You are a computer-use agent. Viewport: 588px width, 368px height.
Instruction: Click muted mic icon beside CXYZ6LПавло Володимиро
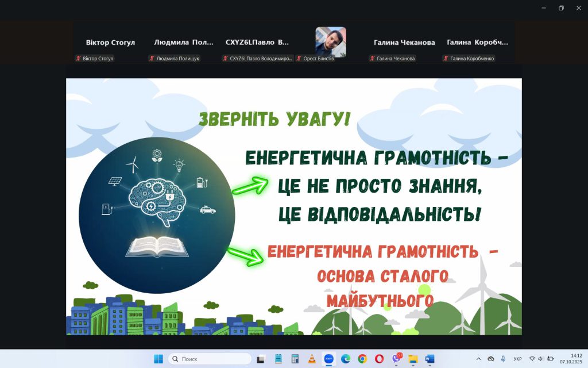(x=225, y=58)
